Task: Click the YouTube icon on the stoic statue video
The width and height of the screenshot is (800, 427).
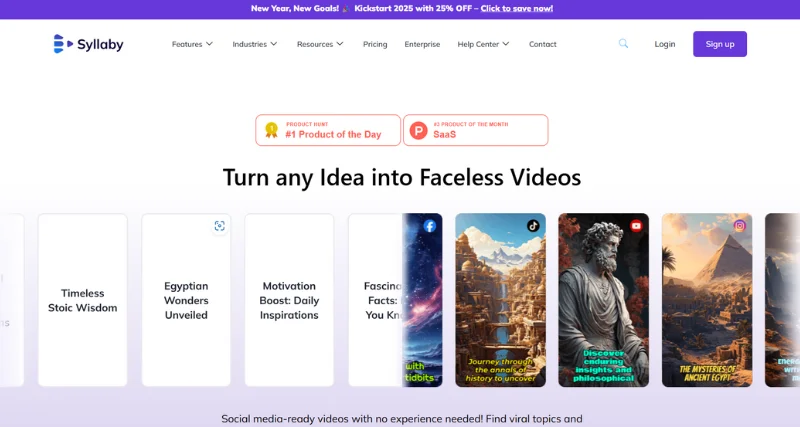Action: pos(636,225)
